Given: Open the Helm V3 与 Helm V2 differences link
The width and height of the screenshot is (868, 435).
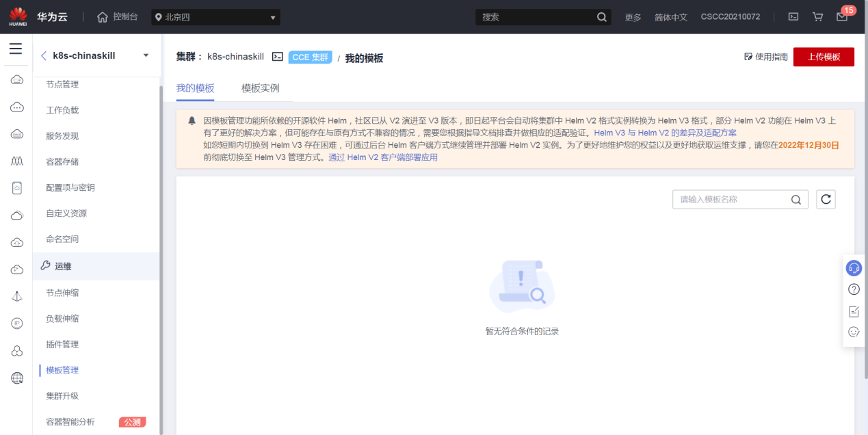Looking at the screenshot, I should tap(665, 133).
